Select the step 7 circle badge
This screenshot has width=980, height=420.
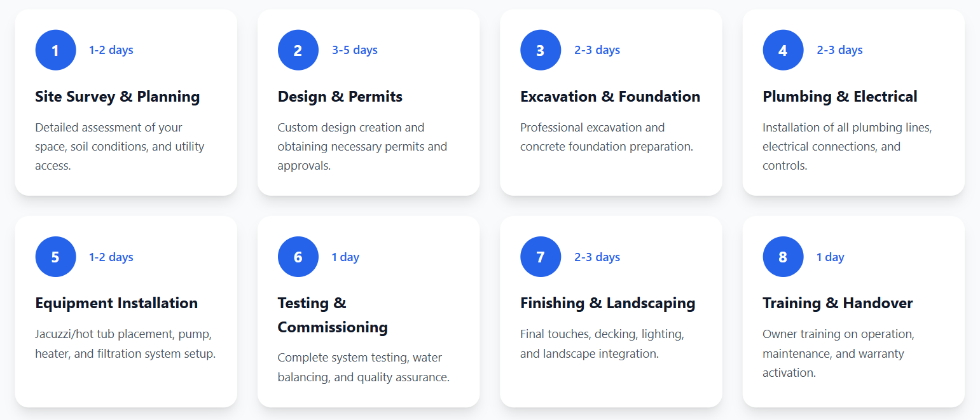tap(541, 257)
